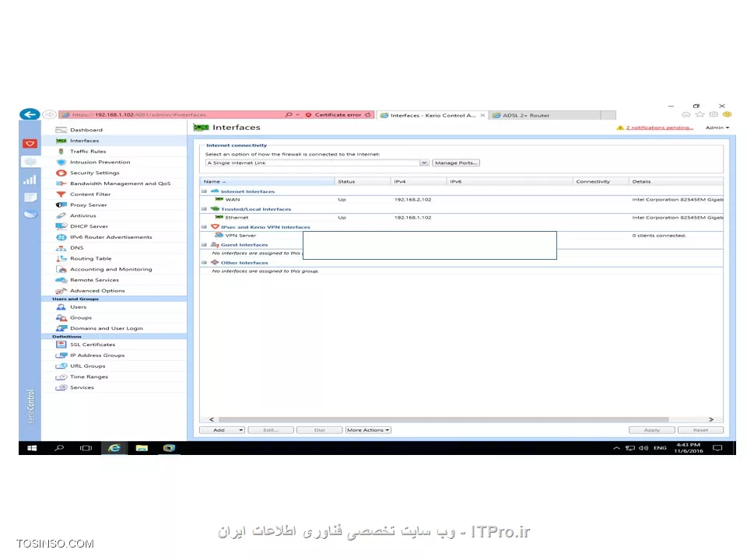Open Routing Table icon
747x560 pixels.
point(61,258)
